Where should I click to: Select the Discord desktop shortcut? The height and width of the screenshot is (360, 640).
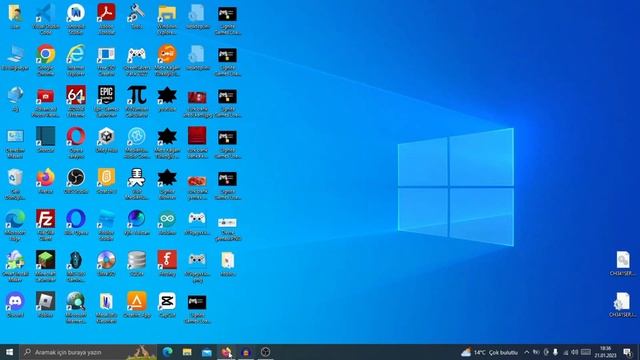click(x=15, y=304)
